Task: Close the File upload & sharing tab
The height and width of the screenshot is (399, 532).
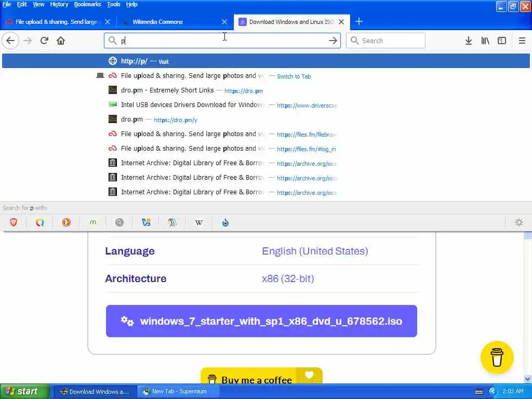Action: [108, 22]
